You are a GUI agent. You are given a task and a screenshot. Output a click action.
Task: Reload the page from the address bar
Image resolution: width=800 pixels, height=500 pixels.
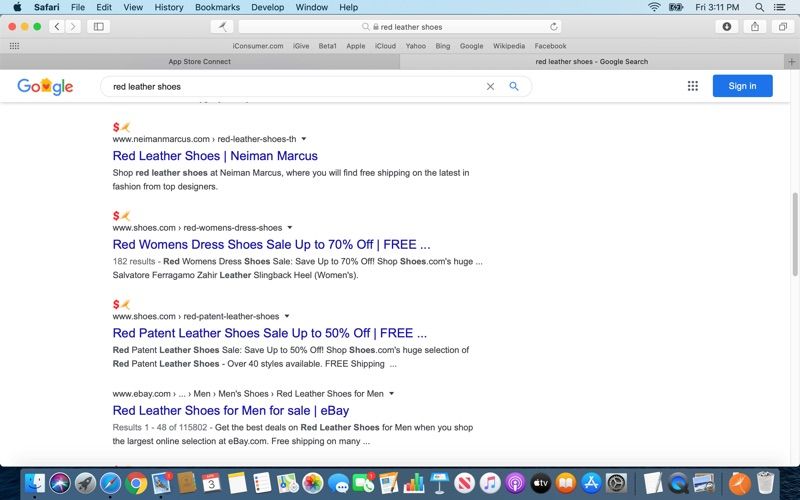tap(554, 27)
